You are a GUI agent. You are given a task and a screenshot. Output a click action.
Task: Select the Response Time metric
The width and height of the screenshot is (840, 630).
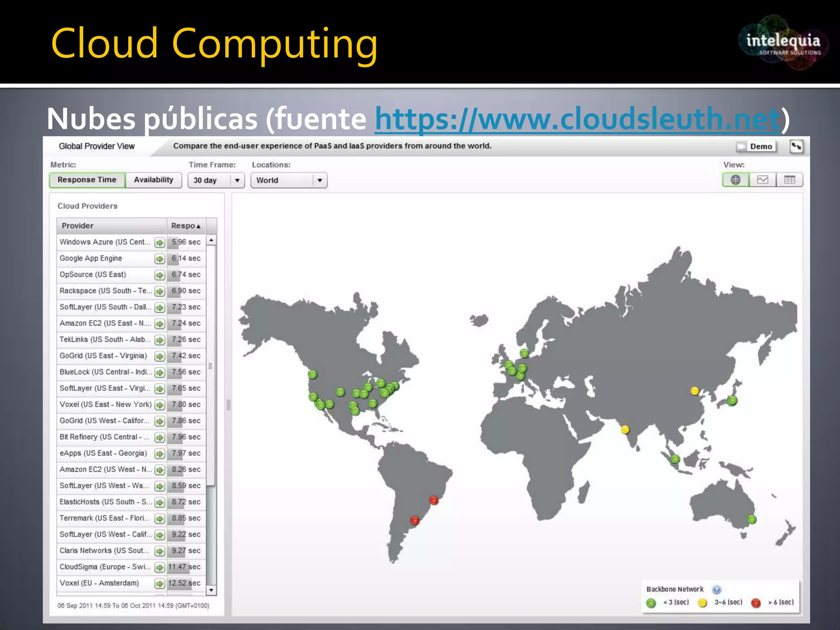[x=87, y=180]
